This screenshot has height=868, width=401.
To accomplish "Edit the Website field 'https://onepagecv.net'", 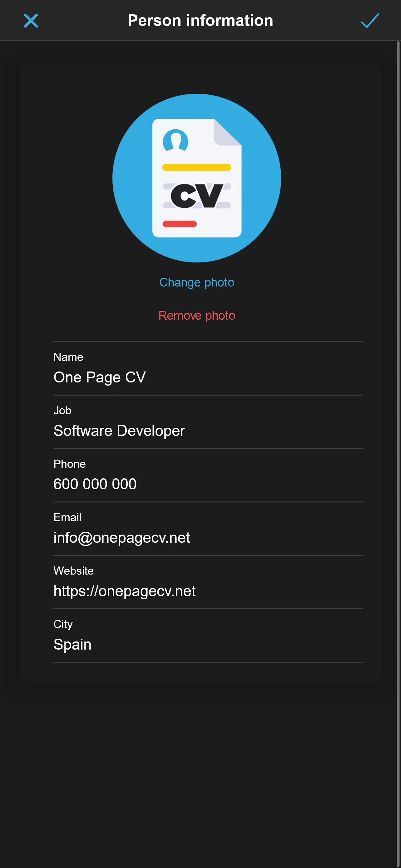I will click(208, 591).
